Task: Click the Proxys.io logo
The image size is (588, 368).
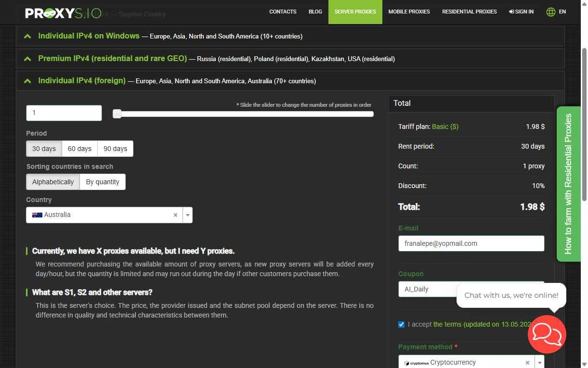Action: coord(63,13)
